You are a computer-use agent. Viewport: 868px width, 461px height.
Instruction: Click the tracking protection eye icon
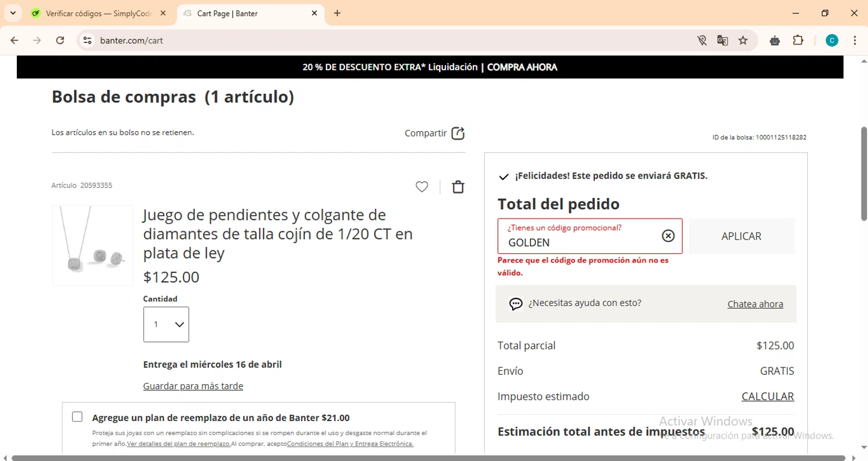[702, 40]
